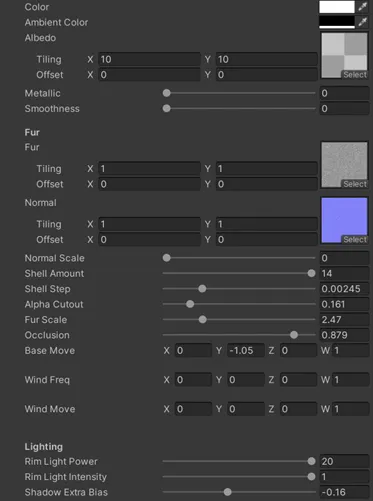Click the Wind Move X field
Screen dimensions: 373x501
[193, 409]
